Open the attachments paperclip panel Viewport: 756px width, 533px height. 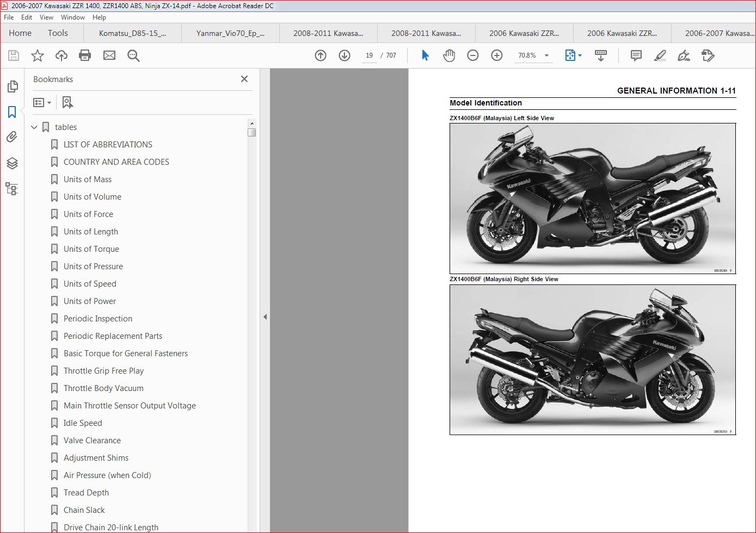coord(12,137)
